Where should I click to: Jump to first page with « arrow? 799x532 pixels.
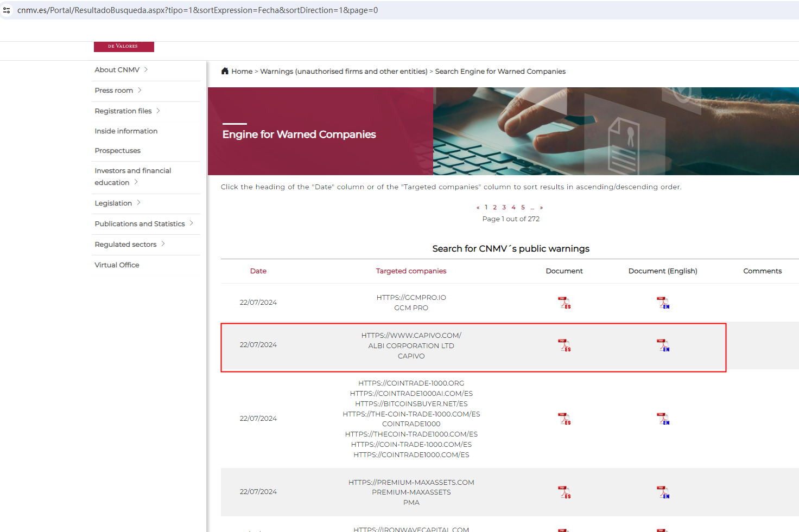coord(478,208)
